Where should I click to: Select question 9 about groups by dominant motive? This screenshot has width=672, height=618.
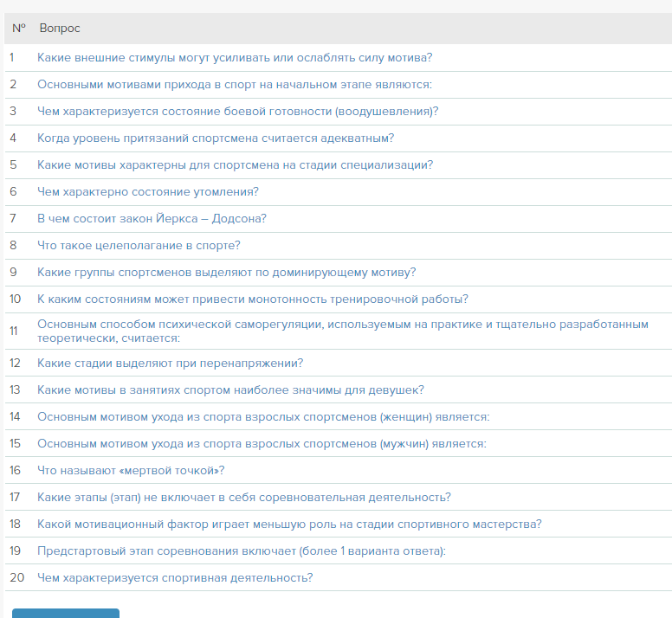coord(226,273)
